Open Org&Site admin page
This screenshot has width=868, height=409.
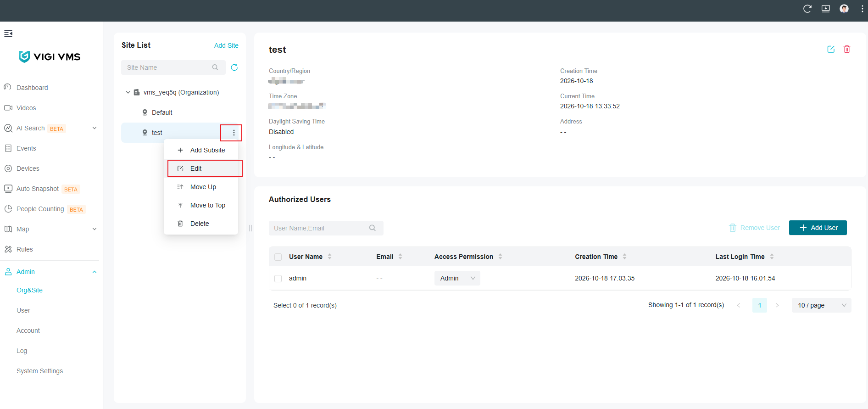tap(29, 290)
